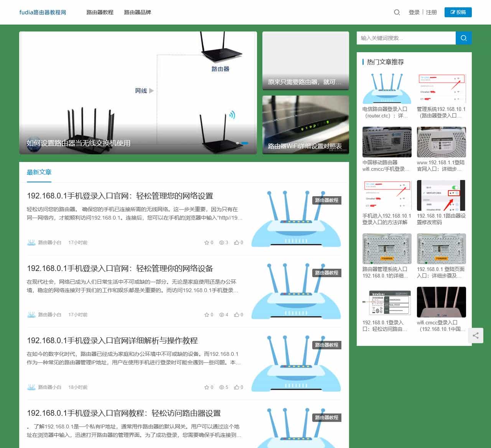491x448 pixels.
Task: Click the hot article title '电信路由器登录入口 (router.ctc)'
Action: click(386, 112)
